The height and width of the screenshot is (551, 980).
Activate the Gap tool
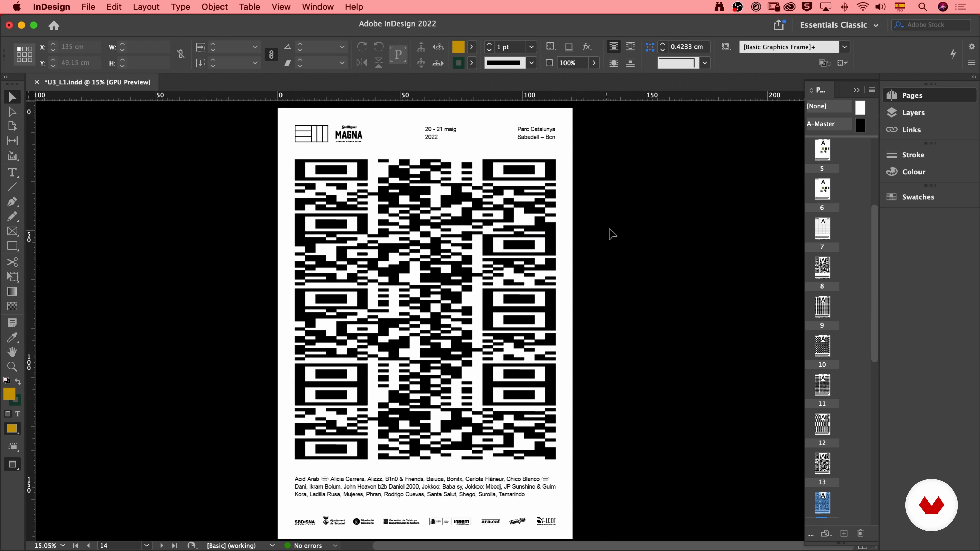[12, 141]
